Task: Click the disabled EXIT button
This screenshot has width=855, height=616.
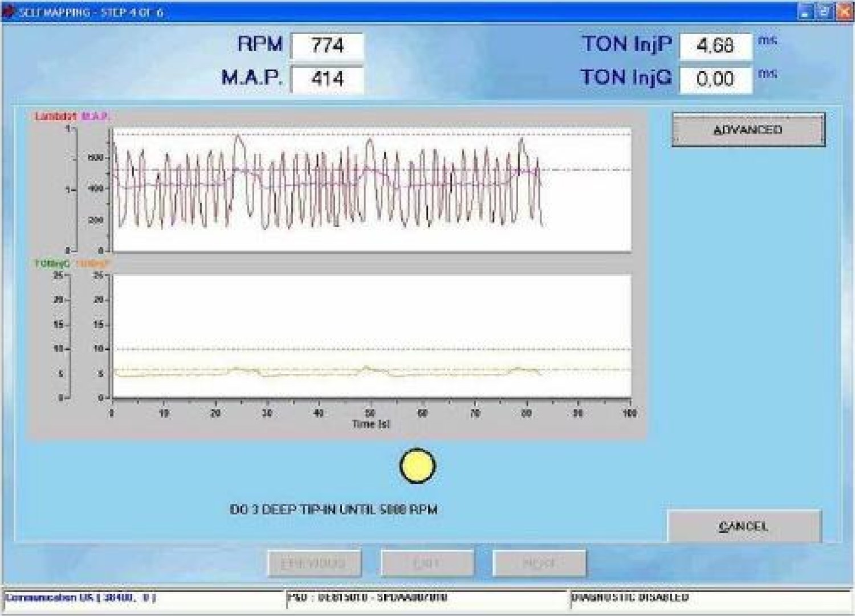Action: pos(427,564)
